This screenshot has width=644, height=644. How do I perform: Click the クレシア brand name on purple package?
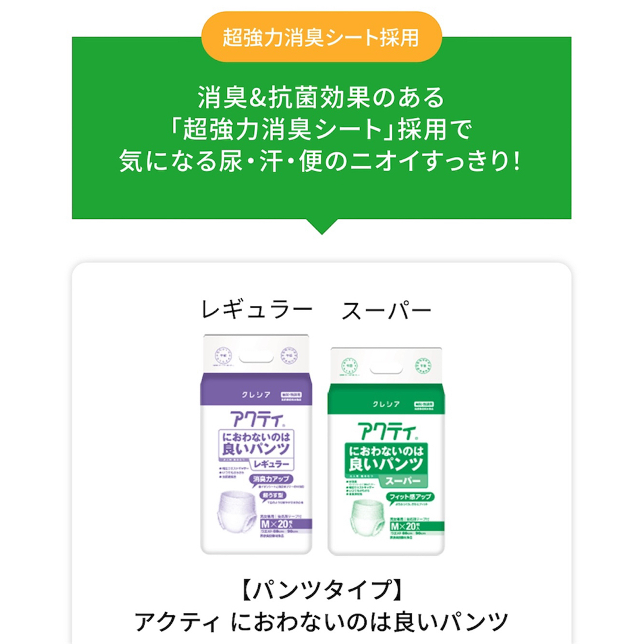click(256, 395)
